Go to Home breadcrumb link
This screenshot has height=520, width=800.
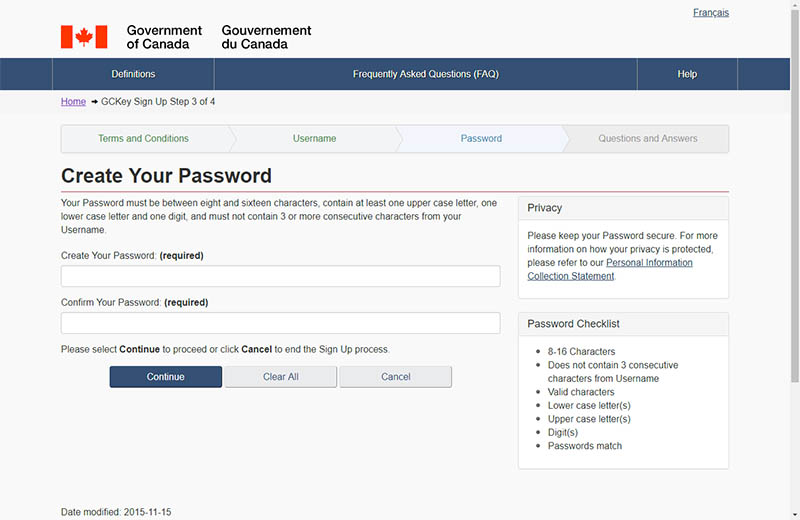click(x=73, y=102)
